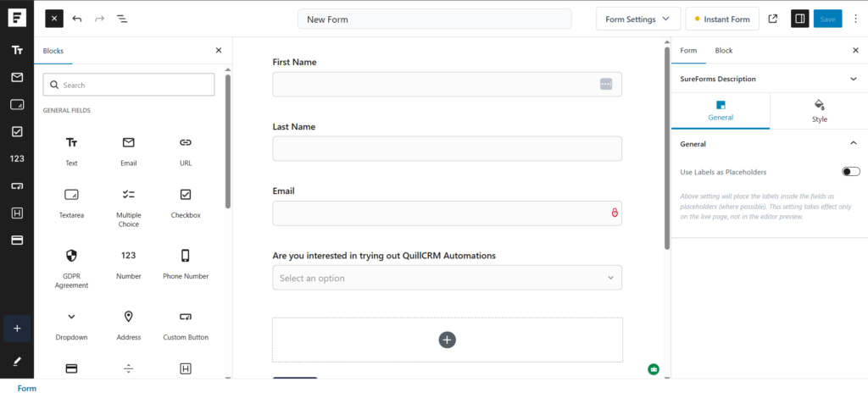Click the block Search input field

[x=129, y=85]
